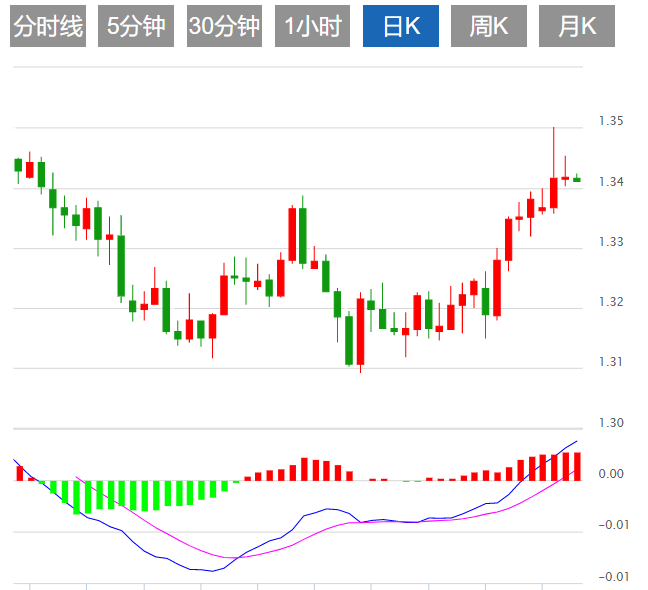Screen dimensions: 648x590
Task: Click the last green candle near 1.34
Action: (x=577, y=179)
